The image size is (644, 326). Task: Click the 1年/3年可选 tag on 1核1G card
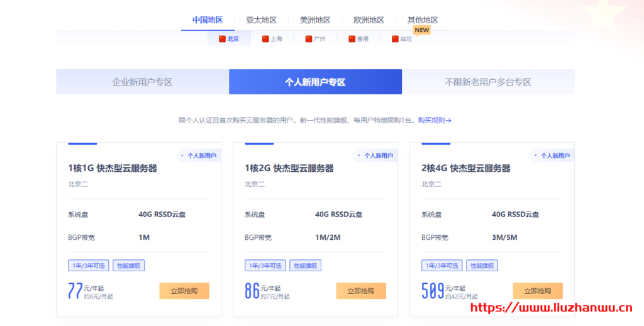tap(88, 266)
